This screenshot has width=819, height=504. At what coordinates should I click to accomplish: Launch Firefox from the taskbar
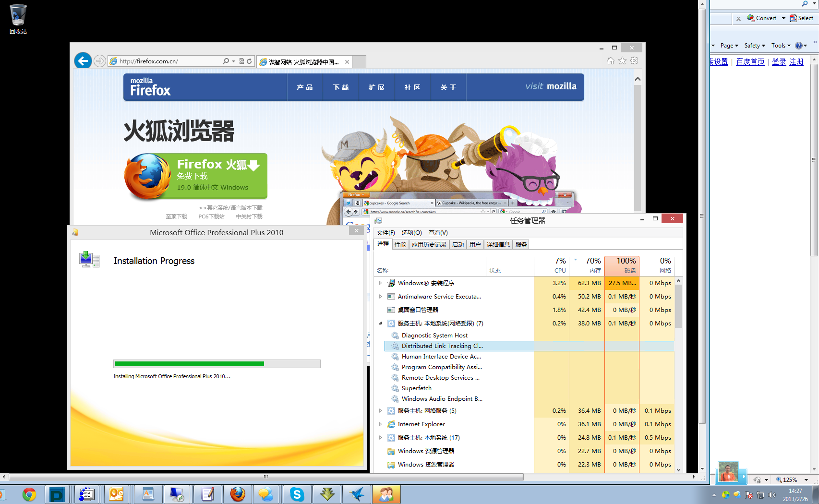237,494
